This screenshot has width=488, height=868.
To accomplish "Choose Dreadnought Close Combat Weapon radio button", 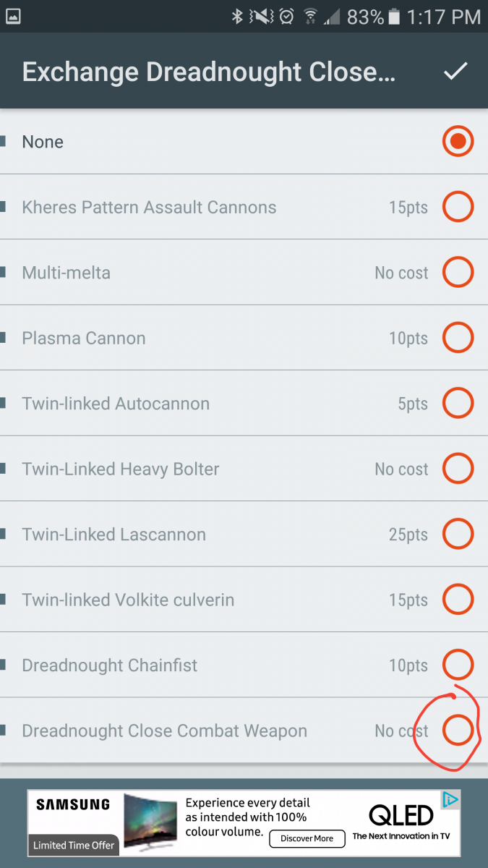I will tap(458, 730).
